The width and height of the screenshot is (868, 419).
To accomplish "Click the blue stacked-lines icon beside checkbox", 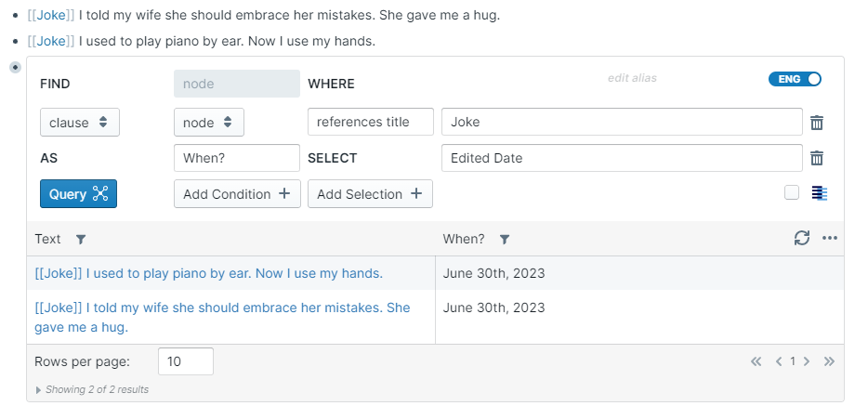I will coord(819,193).
